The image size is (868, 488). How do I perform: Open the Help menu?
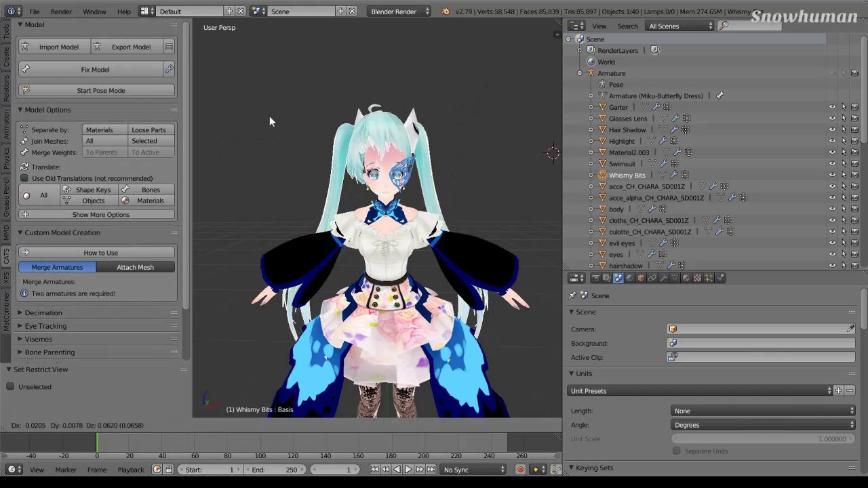pos(124,12)
